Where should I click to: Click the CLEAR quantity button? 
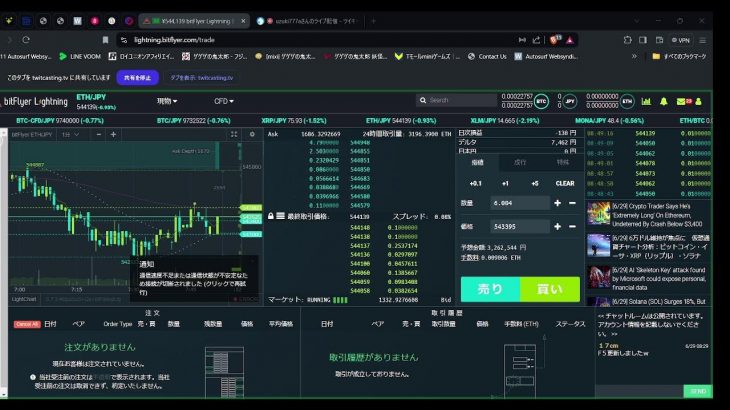pyautogui.click(x=565, y=183)
